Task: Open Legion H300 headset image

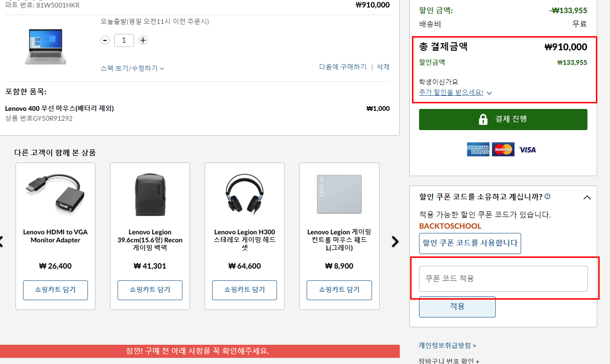Action: (x=245, y=195)
